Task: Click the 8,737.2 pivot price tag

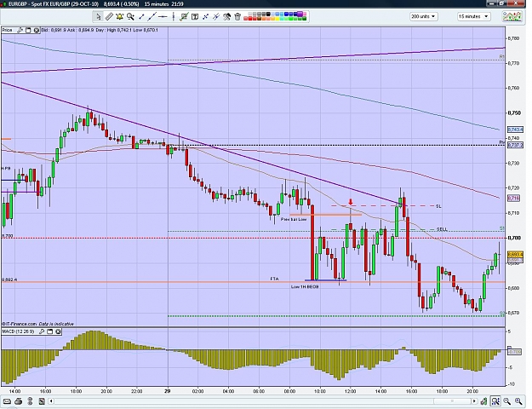Action: tap(515, 145)
